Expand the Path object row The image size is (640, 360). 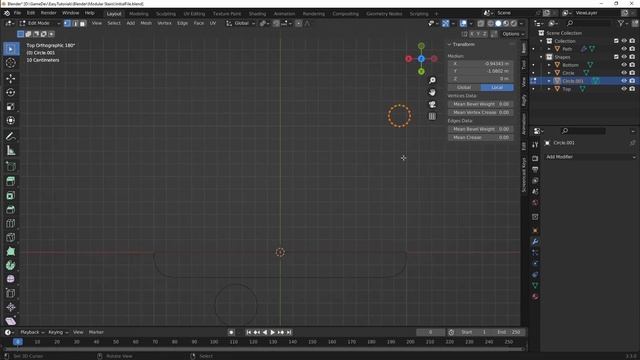(549, 49)
